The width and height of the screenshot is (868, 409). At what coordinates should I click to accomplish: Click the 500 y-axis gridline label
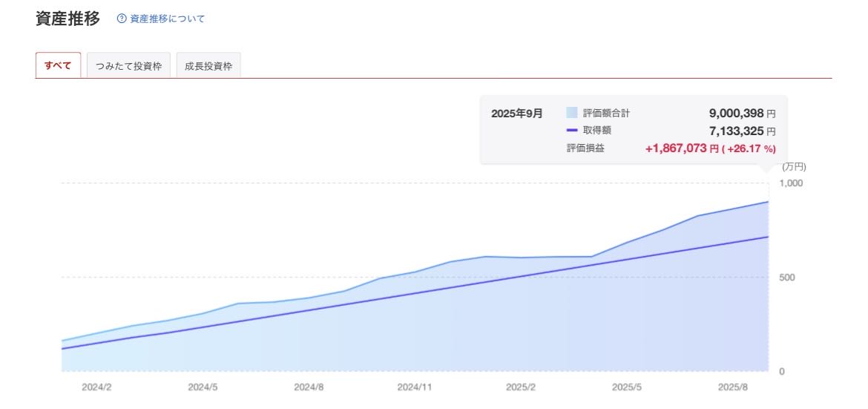(786, 278)
